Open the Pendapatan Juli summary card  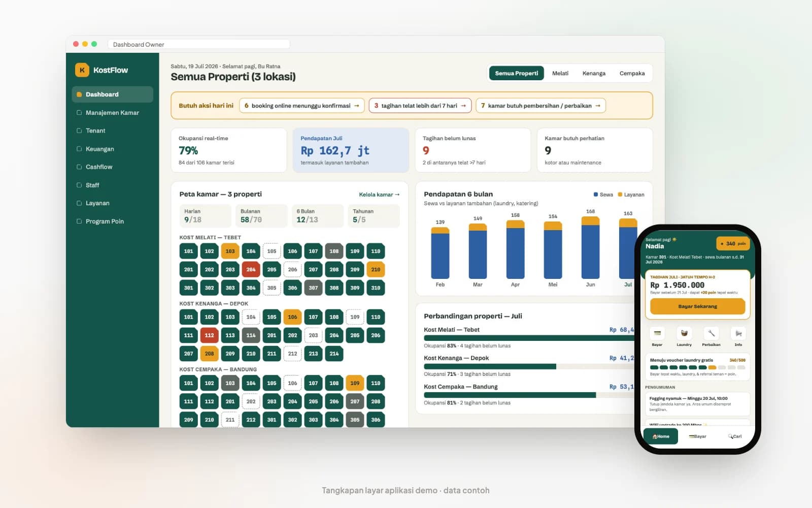coord(351,150)
